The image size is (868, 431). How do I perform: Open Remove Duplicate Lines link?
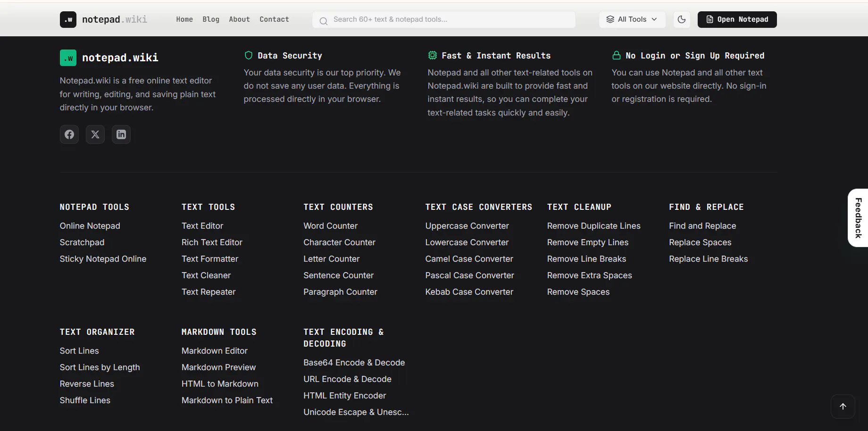[594, 226]
